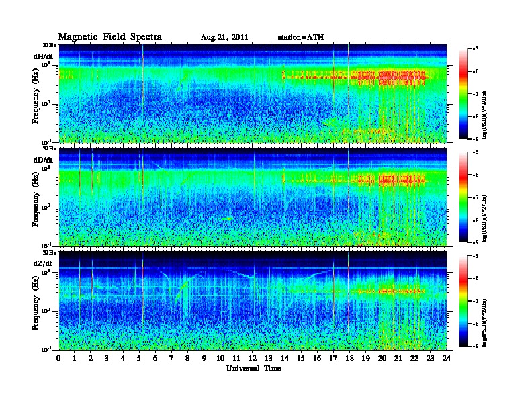Click the 32Hz label atop dH/dt panel
This screenshot has width=532, height=411.
50,45
